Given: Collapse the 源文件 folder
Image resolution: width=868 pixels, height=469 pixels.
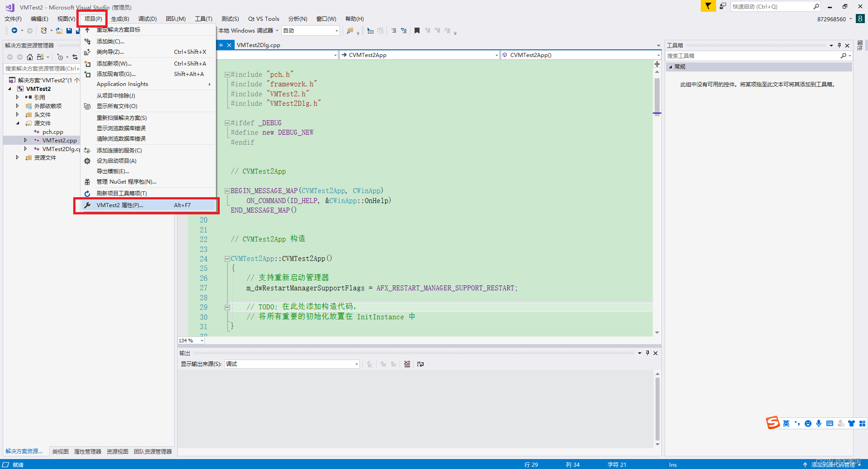Looking at the screenshot, I should [x=18, y=123].
